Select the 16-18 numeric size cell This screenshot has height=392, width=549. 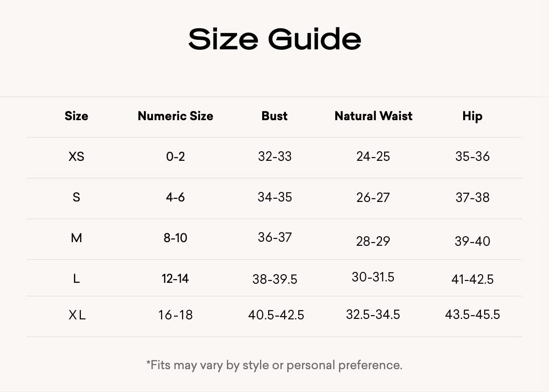[x=175, y=315]
